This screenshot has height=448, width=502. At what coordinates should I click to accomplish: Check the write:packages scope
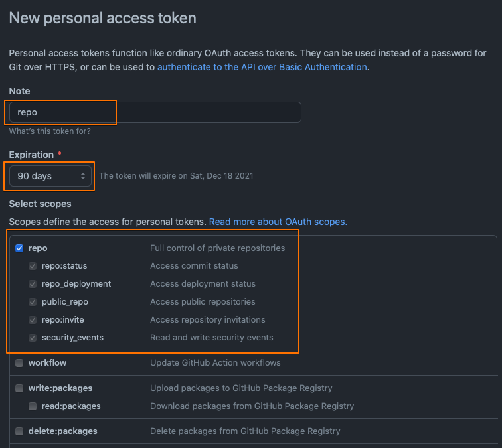point(19,388)
